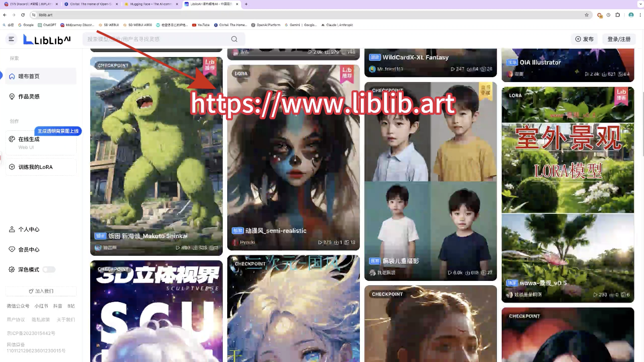644x362 pixels.
Task: Close the LiblibAI browser tab
Action: [x=237, y=4]
